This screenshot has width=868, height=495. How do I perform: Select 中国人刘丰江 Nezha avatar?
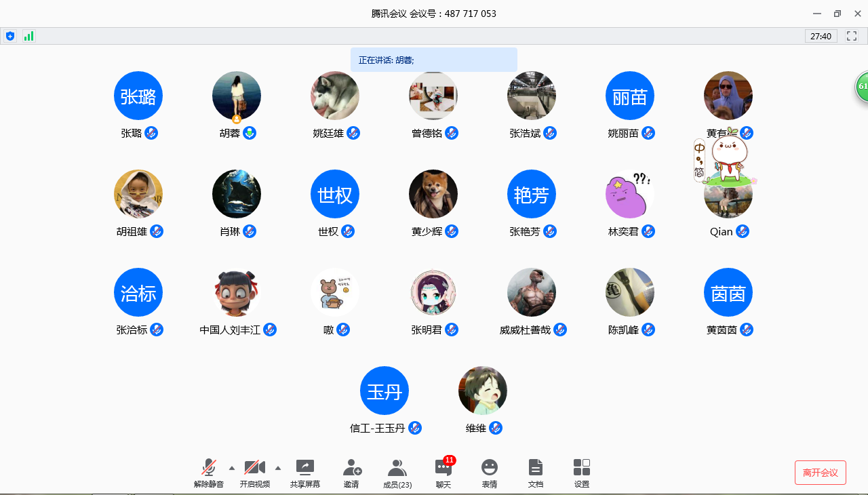[237, 292]
